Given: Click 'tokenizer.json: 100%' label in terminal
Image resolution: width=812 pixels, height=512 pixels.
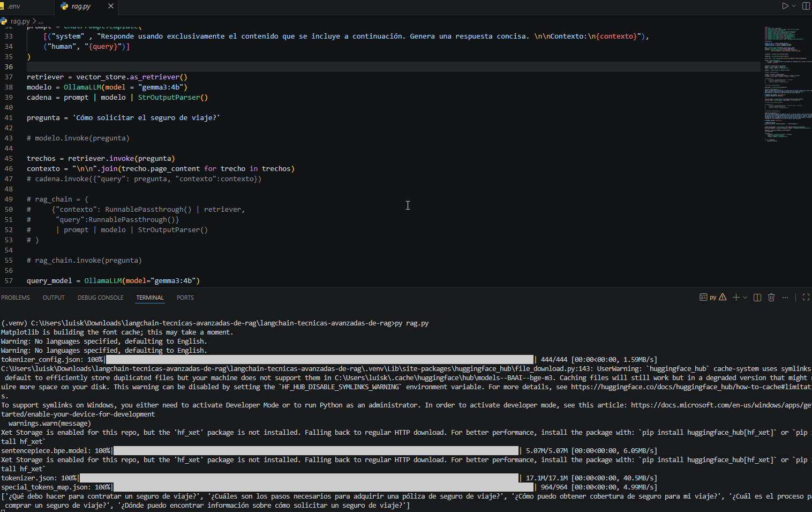Looking at the screenshot, I should 39,478.
